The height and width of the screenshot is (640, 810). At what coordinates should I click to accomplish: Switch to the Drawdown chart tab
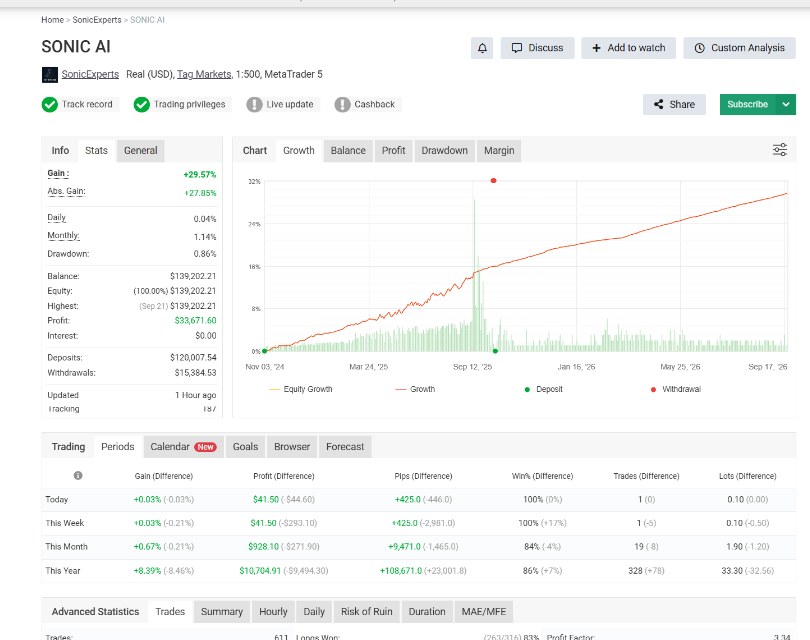click(x=444, y=150)
